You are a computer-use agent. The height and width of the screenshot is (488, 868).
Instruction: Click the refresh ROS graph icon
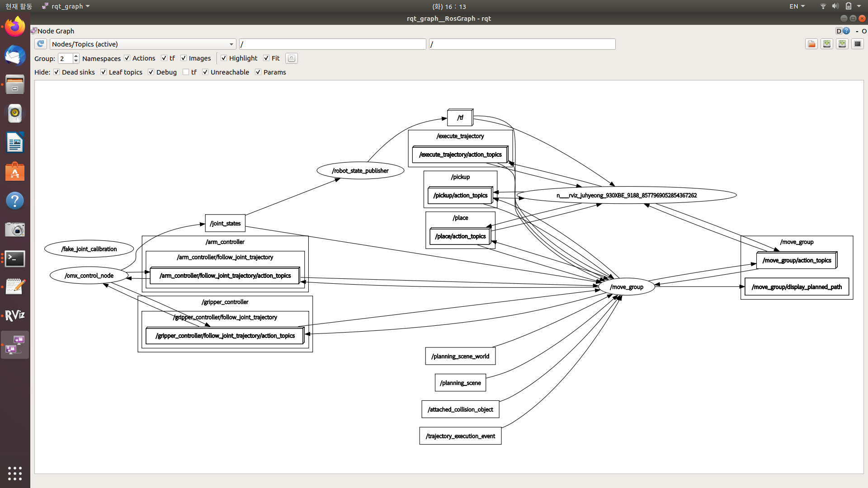(41, 44)
